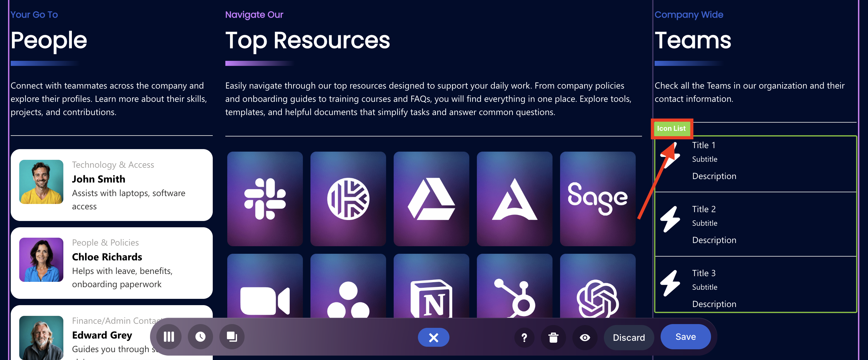Open the Keeper resource tile
The height and width of the screenshot is (360, 868).
pos(348,199)
